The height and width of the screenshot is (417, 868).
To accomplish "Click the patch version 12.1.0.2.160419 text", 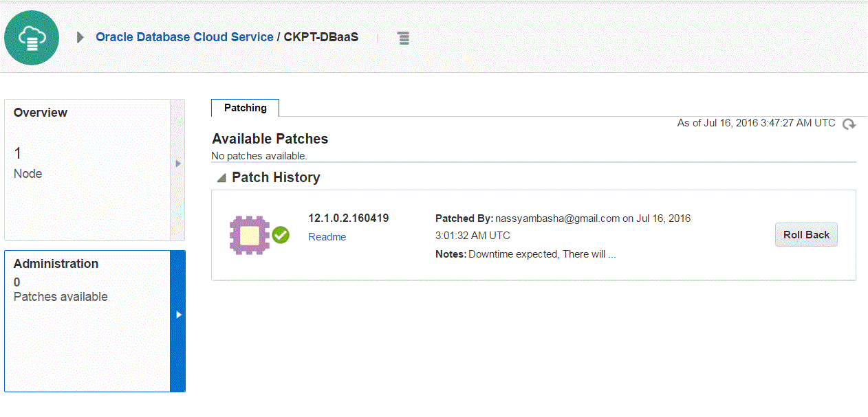I will click(348, 218).
